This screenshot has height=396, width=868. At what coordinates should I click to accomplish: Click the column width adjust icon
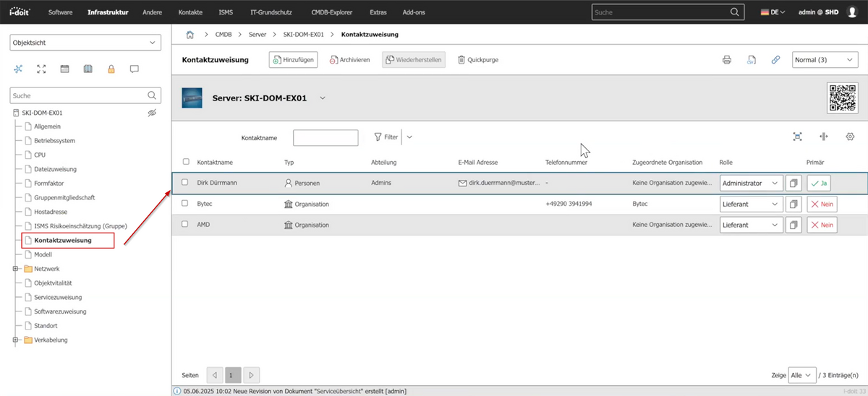(824, 137)
